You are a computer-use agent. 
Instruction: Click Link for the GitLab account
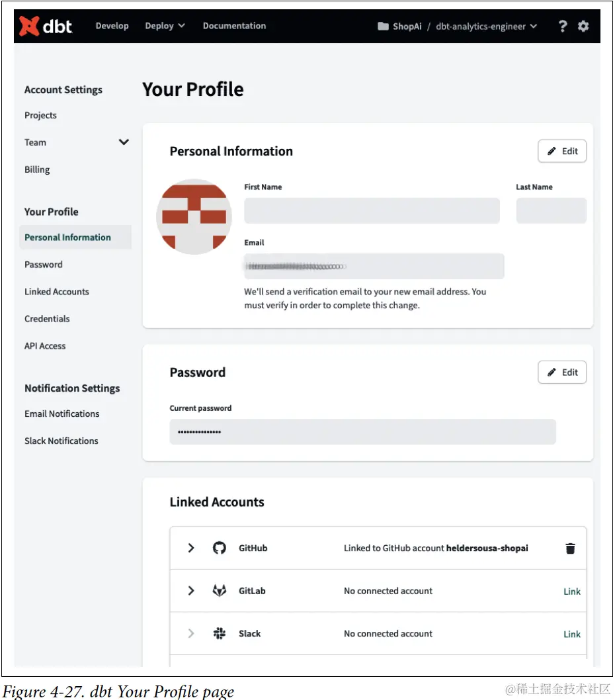[x=571, y=591]
